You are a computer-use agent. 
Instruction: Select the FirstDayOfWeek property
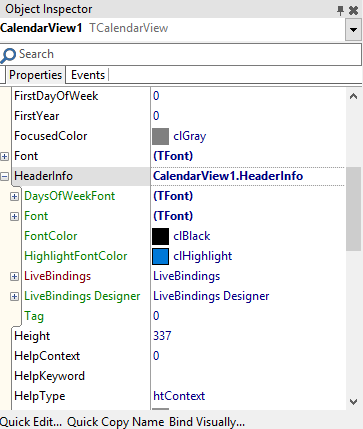pos(56,96)
